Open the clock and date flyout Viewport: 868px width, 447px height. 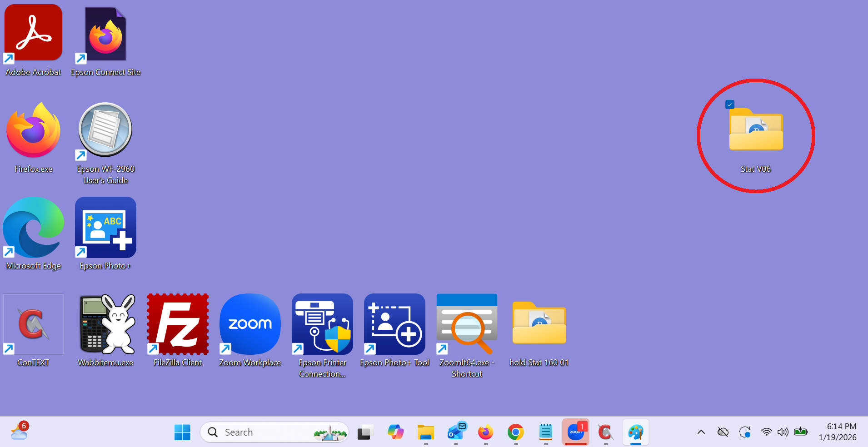(x=838, y=432)
